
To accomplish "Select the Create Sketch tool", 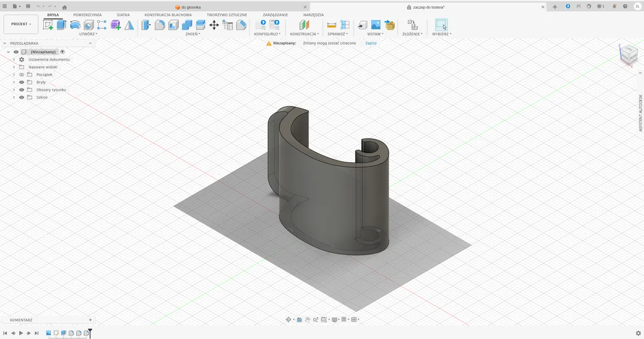I will (48, 25).
